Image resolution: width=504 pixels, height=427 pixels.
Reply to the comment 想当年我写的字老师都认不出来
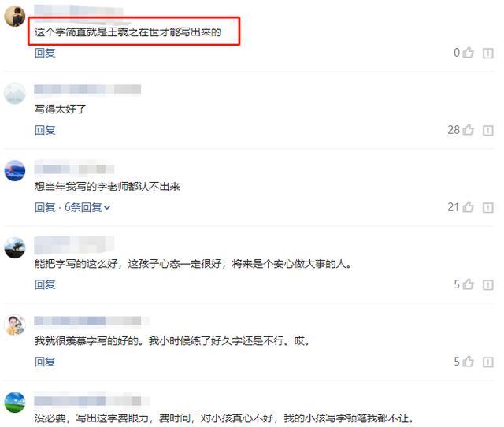click(x=45, y=207)
